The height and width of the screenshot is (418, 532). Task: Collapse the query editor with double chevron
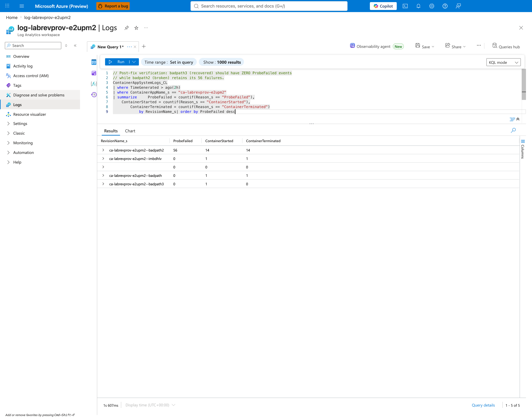518,119
